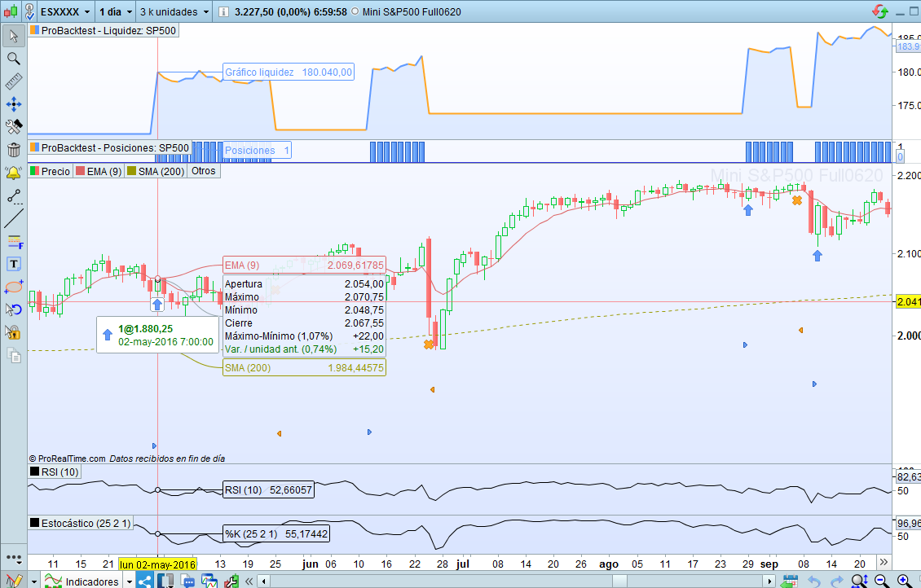Viewport: 921px width, 588px height.
Task: Click the 3.227,50 (0,00%) 6:59:58 quote text
Action: pyautogui.click(x=290, y=11)
